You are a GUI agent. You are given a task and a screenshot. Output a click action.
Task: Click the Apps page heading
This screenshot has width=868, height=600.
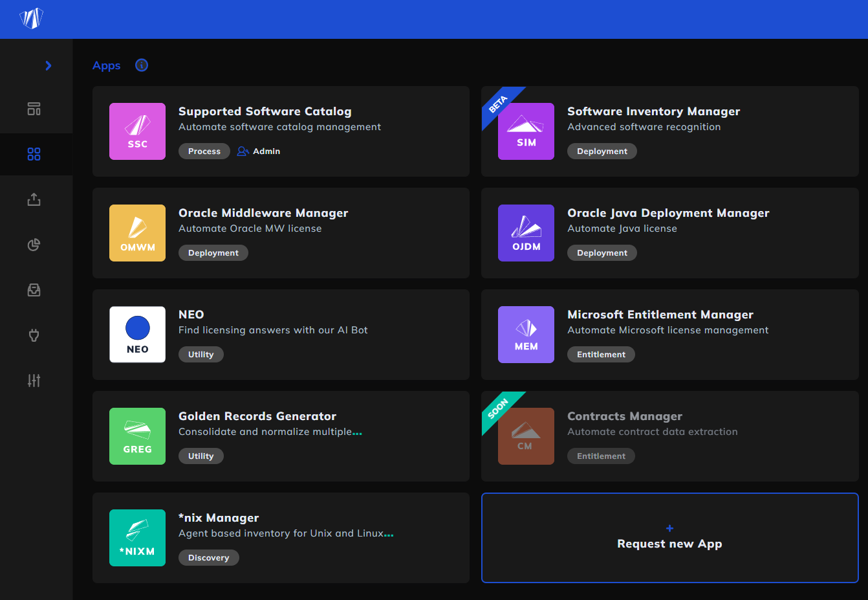pyautogui.click(x=107, y=65)
